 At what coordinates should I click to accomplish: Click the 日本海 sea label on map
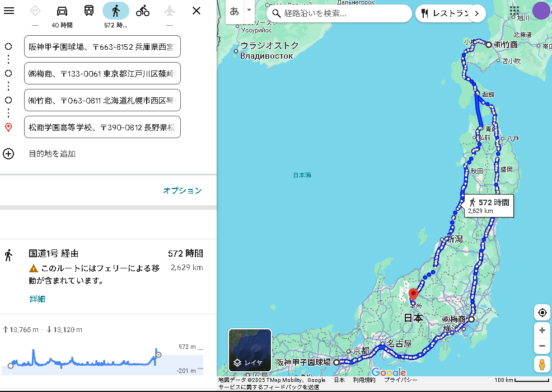(302, 175)
